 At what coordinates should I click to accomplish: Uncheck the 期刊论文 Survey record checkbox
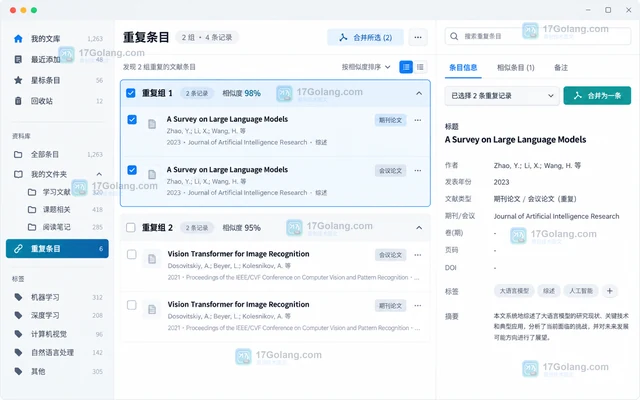(132, 120)
